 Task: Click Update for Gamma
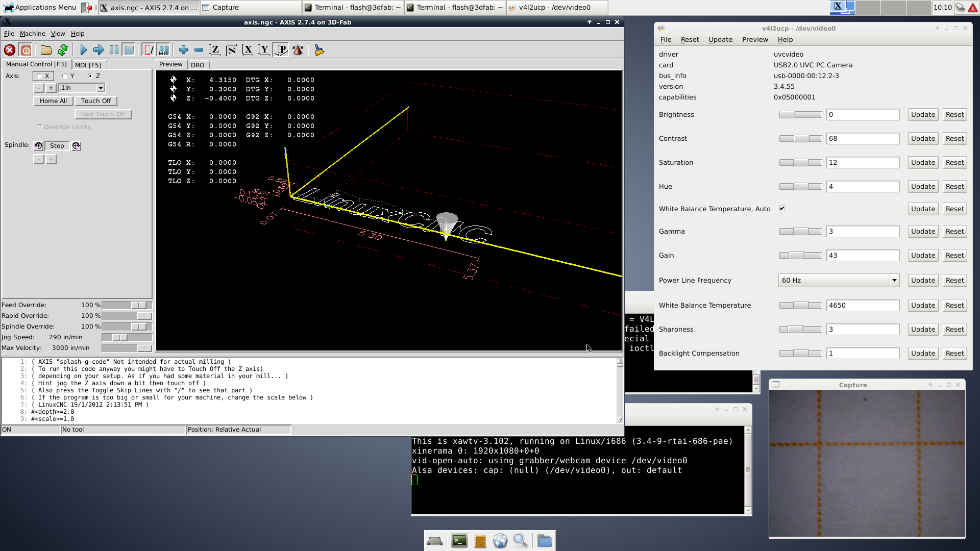(x=923, y=232)
